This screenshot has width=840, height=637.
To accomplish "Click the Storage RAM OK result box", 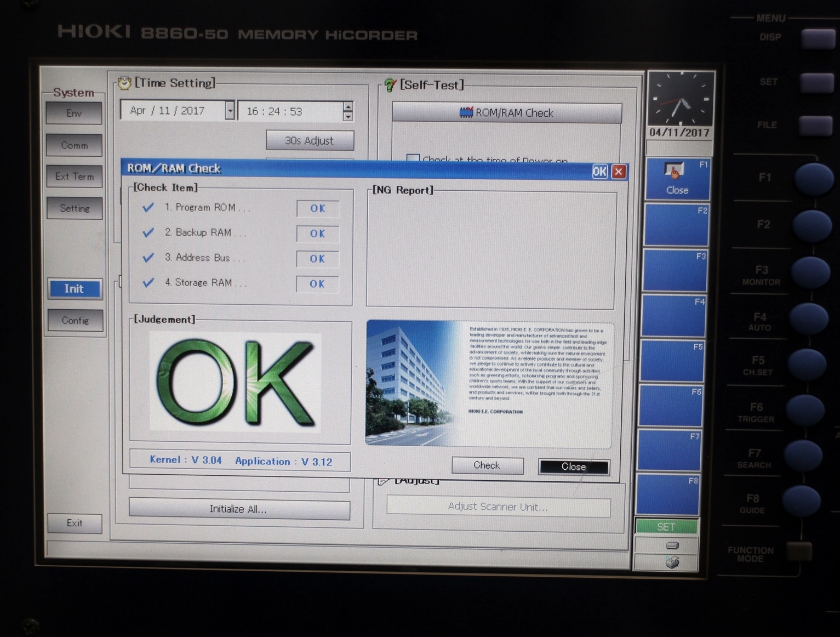I will (317, 284).
